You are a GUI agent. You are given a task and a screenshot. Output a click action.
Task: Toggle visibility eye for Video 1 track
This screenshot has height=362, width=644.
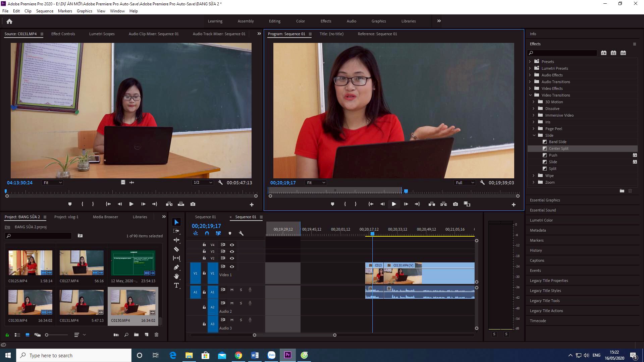[x=232, y=266]
